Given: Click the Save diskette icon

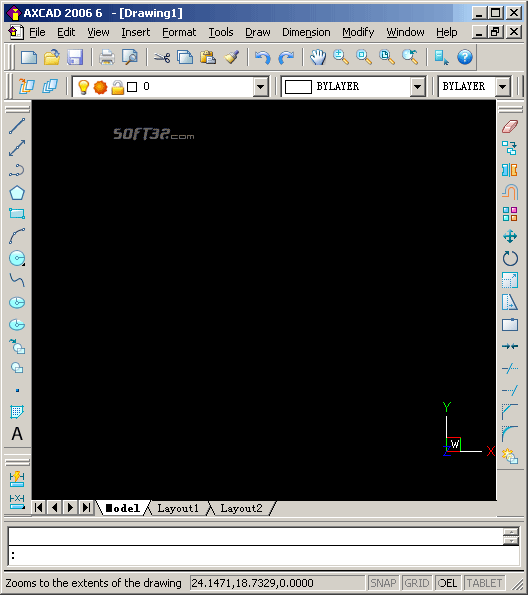Looking at the screenshot, I should point(75,57).
